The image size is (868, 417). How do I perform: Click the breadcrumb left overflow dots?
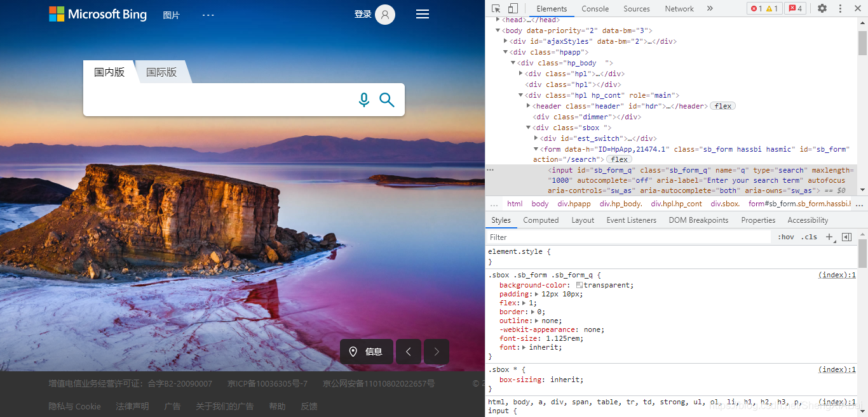tap(494, 204)
